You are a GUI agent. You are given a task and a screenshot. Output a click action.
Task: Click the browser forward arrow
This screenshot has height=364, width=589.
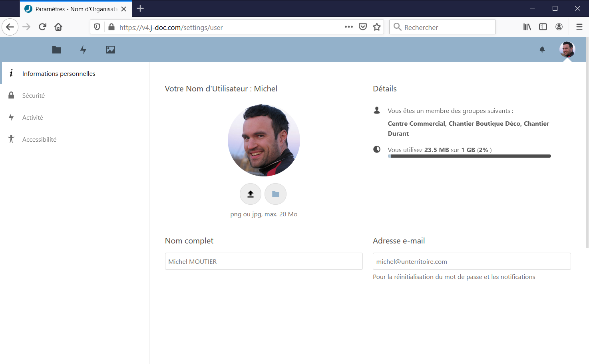26,27
